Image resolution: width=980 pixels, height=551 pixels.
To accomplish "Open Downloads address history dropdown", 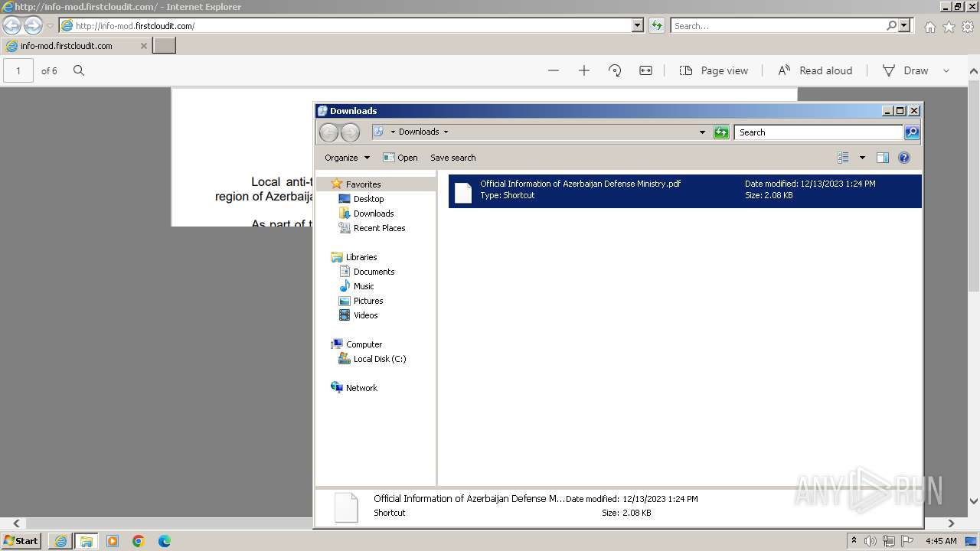I will (702, 132).
